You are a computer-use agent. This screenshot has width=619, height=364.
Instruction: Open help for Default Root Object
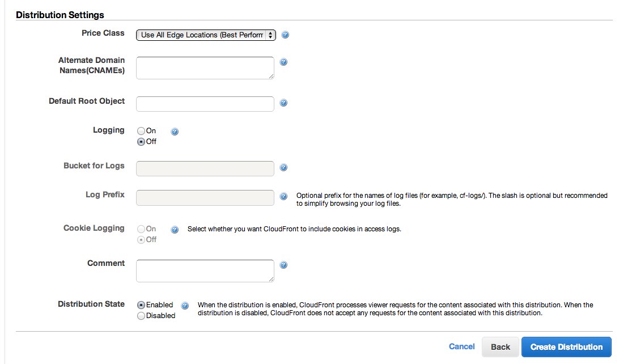pos(283,103)
